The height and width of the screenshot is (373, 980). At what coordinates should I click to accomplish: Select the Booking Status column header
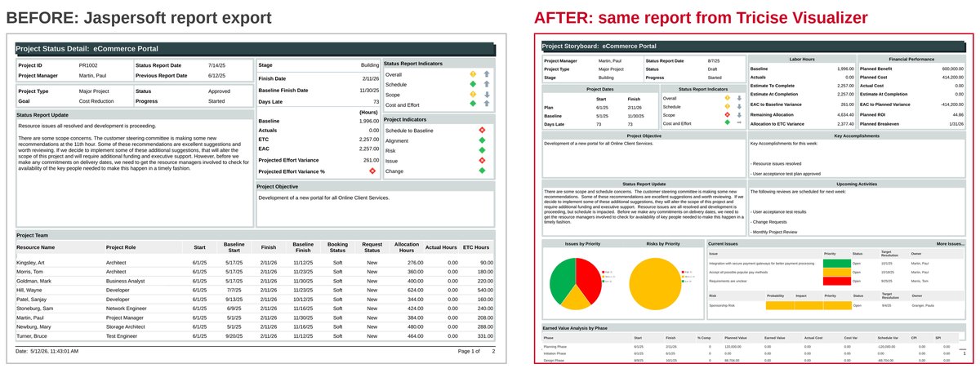coord(337,246)
